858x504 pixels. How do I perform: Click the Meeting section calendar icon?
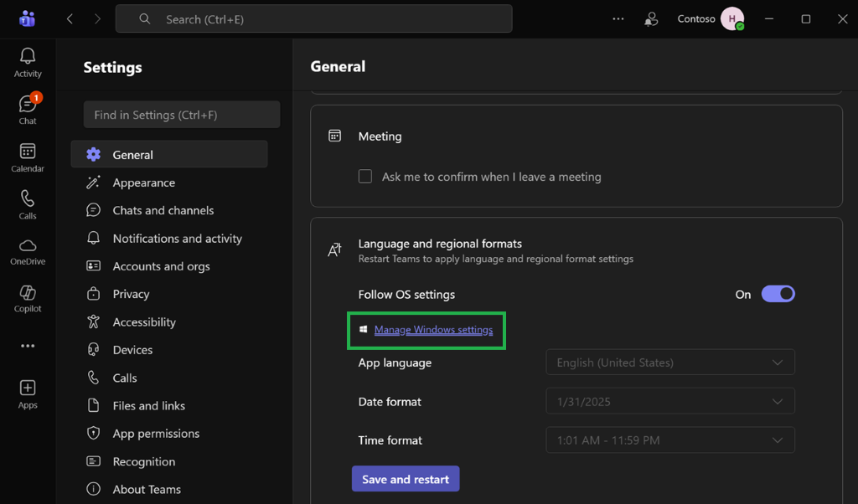click(x=334, y=136)
